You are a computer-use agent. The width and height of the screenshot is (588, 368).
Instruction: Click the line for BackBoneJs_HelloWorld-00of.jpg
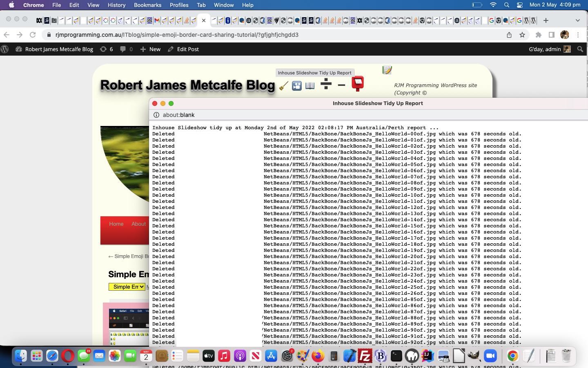337,134
